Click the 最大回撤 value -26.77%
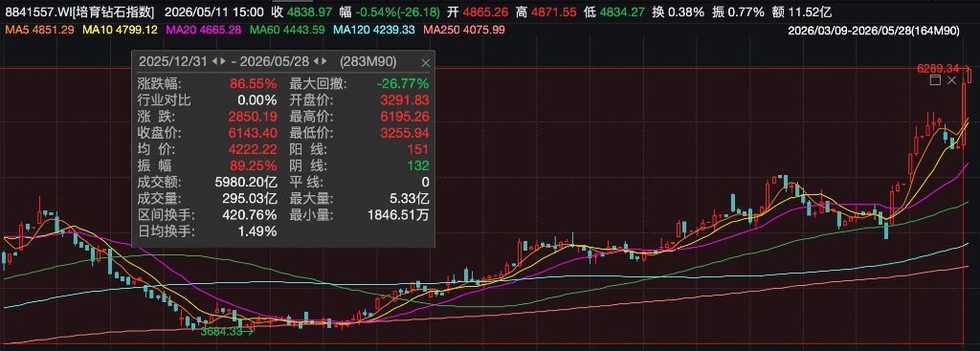 (x=403, y=83)
